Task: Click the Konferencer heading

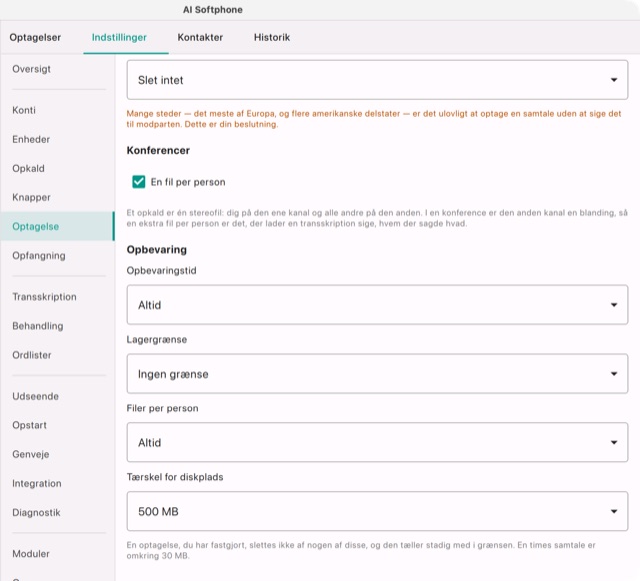Action: (158, 151)
